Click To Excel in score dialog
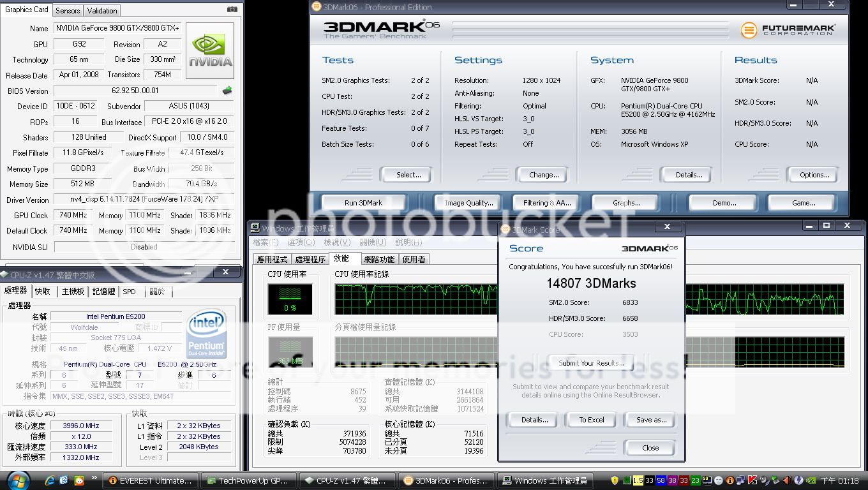 tap(592, 420)
